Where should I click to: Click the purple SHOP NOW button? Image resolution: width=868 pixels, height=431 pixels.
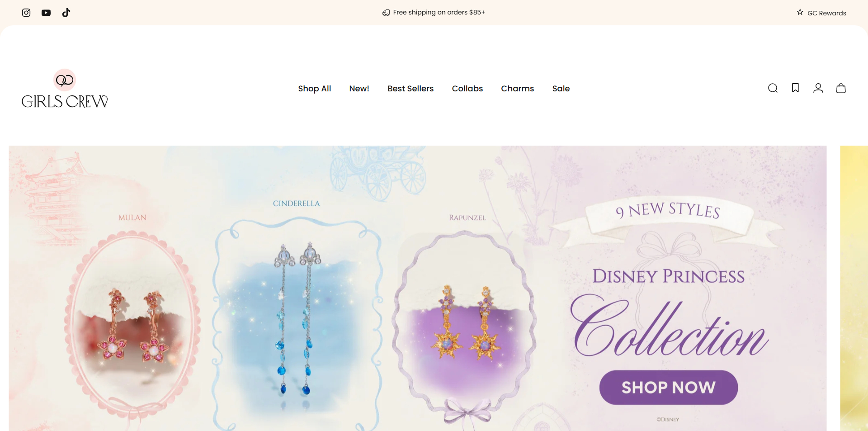pyautogui.click(x=669, y=388)
